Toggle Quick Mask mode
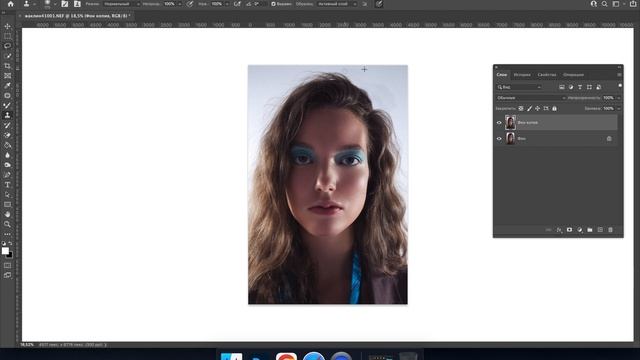Screen dimensions: 640x360 click(x=7, y=266)
